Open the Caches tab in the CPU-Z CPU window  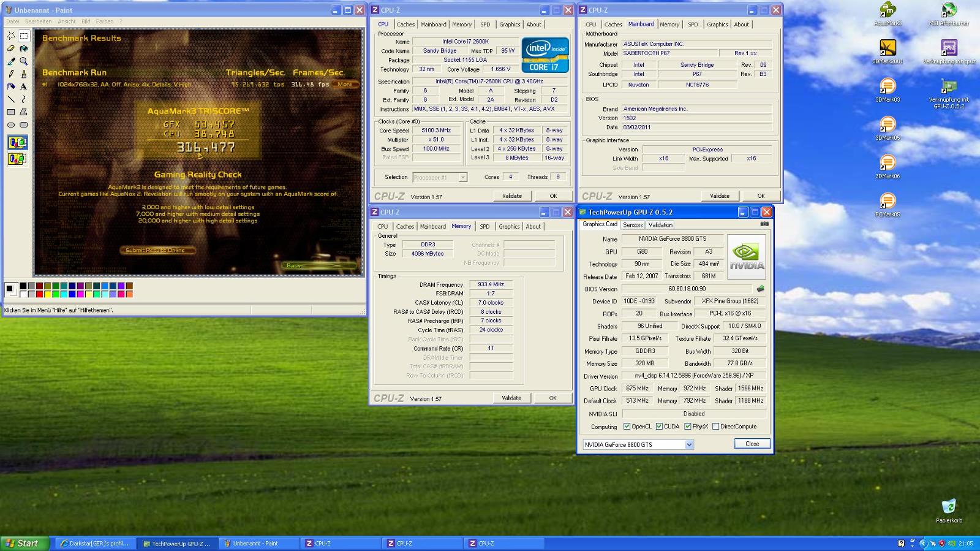pos(405,25)
